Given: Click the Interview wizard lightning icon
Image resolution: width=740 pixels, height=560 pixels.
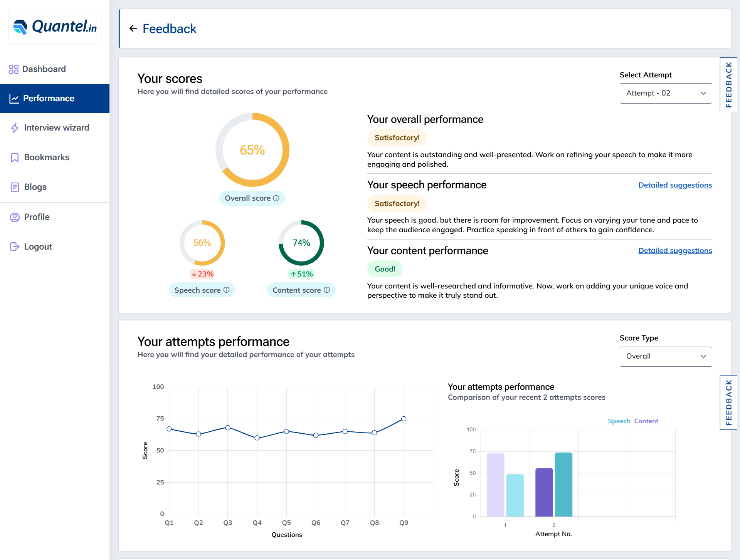Looking at the screenshot, I should pos(15,128).
